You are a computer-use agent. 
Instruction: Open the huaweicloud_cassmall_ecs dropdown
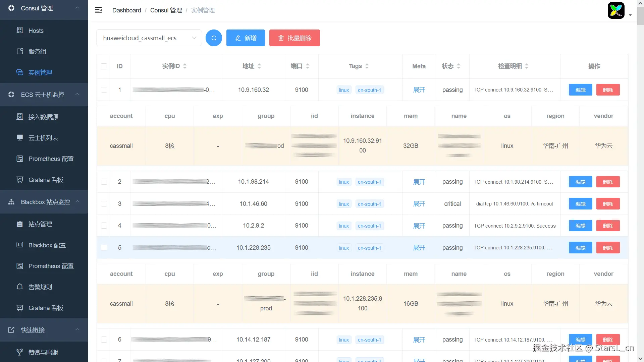tap(149, 38)
